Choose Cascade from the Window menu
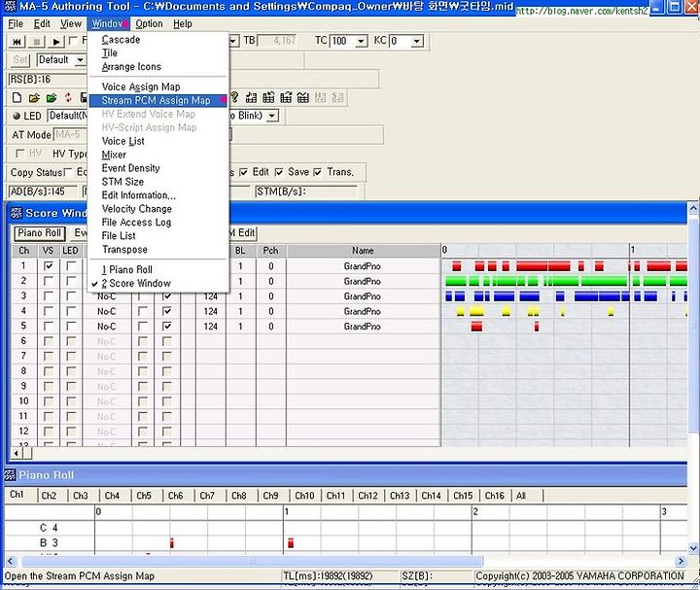The height and width of the screenshot is (590, 700). click(158, 40)
